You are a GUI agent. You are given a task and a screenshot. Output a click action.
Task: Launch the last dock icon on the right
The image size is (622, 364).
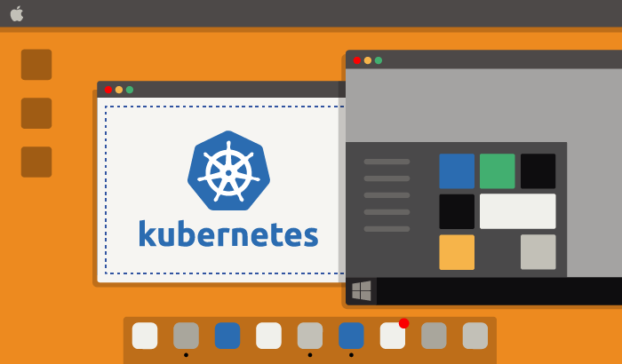point(475,336)
